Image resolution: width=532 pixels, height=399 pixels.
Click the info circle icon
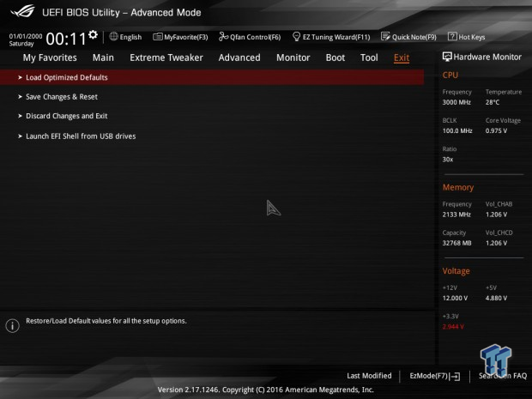pyautogui.click(x=13, y=326)
